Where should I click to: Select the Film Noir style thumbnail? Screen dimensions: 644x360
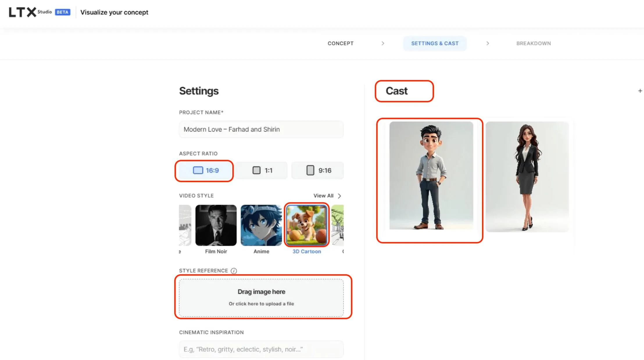(216, 225)
